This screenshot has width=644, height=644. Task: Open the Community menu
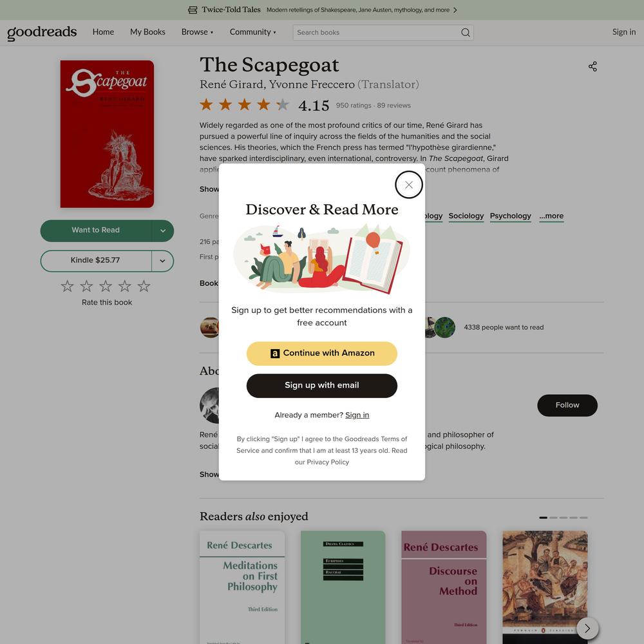[252, 32]
